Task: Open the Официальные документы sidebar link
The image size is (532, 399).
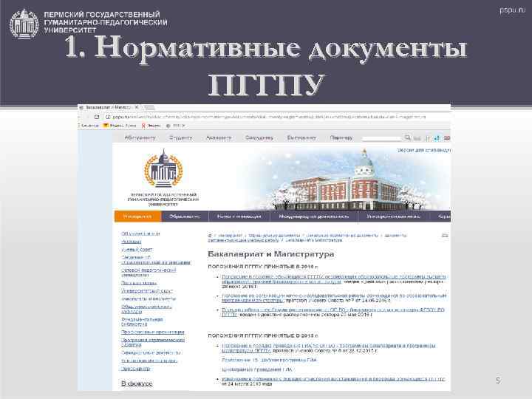Action: pos(151,353)
